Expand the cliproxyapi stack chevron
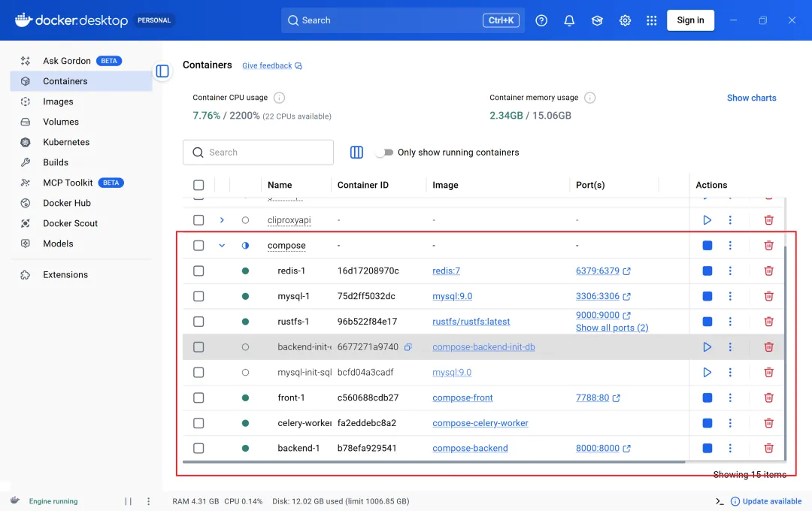 coord(222,220)
